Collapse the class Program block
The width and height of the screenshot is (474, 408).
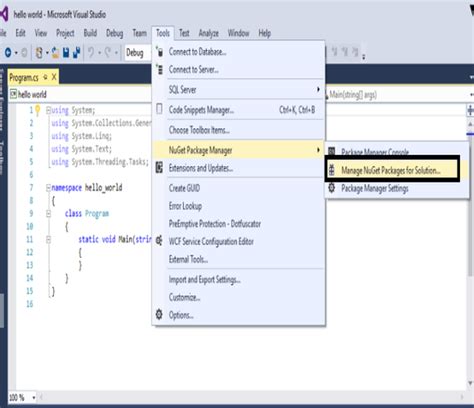(48, 214)
